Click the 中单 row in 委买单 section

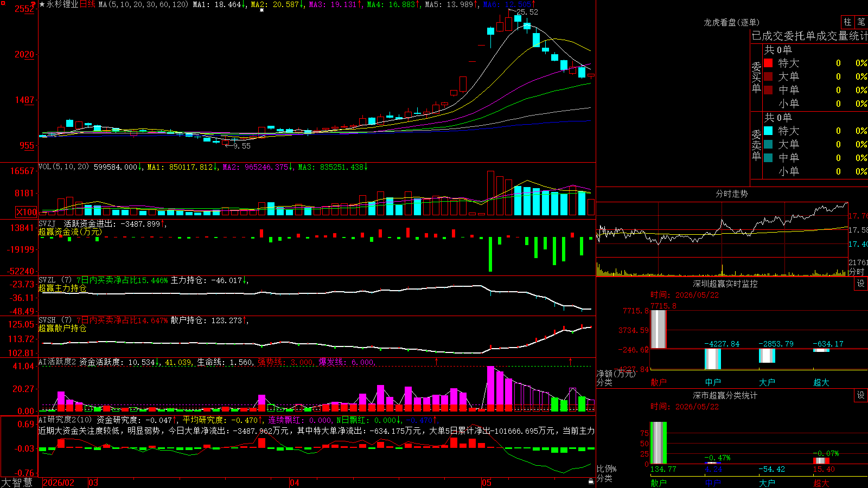[815, 90]
